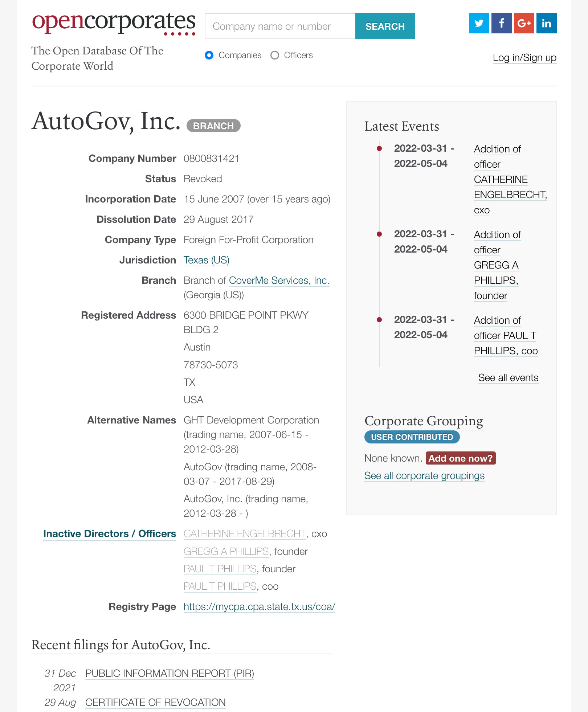588x712 pixels.
Task: Click the Google+ share icon
Action: click(524, 23)
